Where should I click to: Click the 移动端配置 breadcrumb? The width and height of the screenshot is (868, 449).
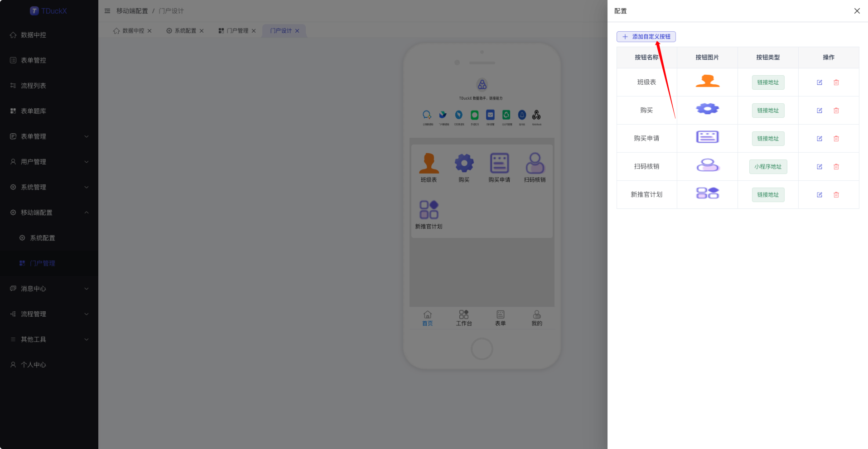pos(132,11)
